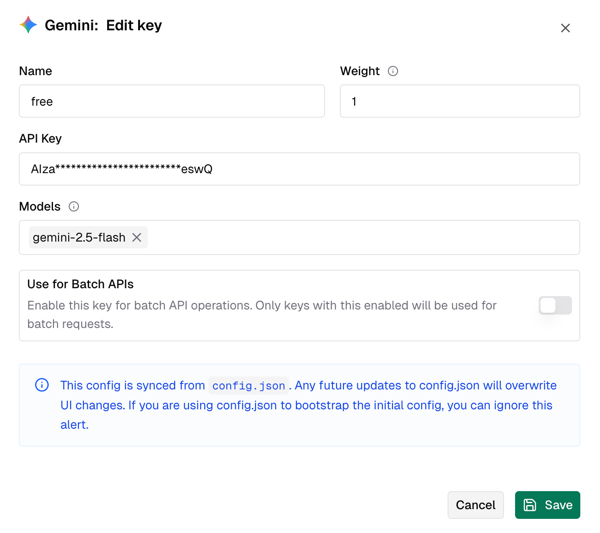Click the info icon in the alert
This screenshot has width=600, height=533.
click(x=42, y=385)
